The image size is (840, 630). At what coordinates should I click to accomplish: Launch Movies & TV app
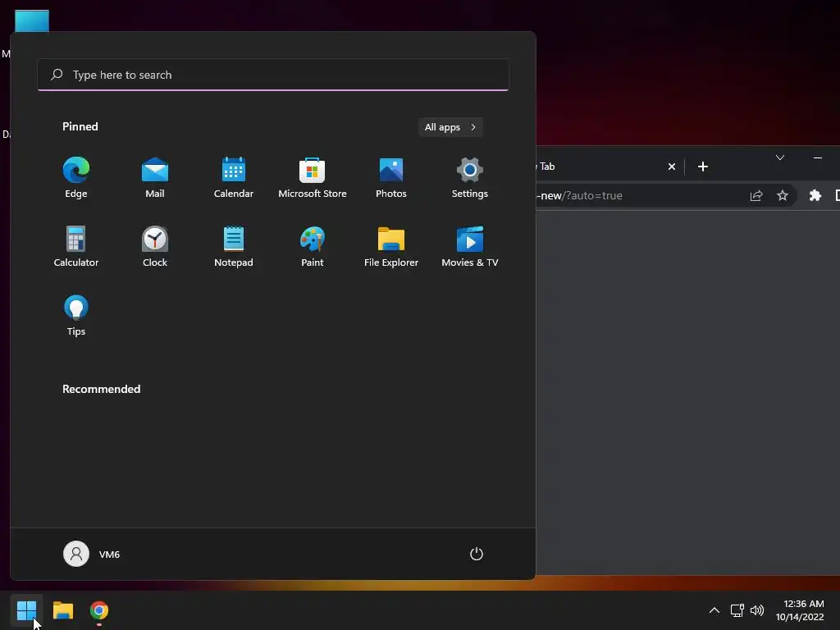(x=470, y=247)
